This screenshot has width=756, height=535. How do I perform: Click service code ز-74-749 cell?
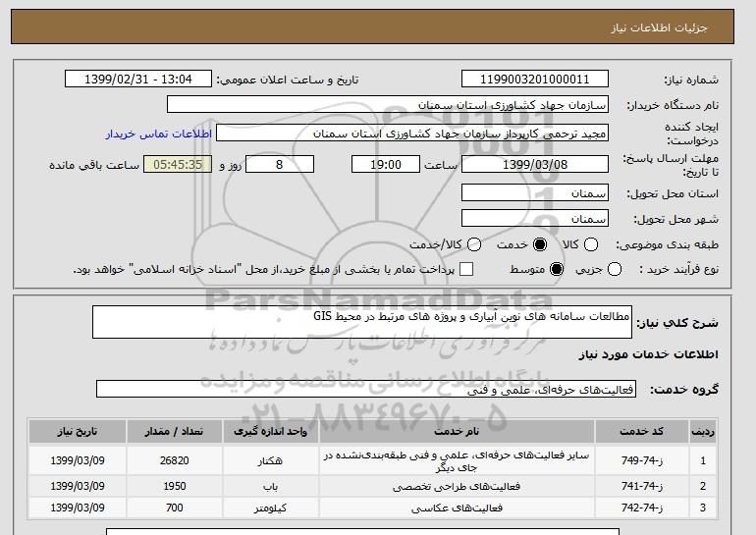click(x=642, y=460)
